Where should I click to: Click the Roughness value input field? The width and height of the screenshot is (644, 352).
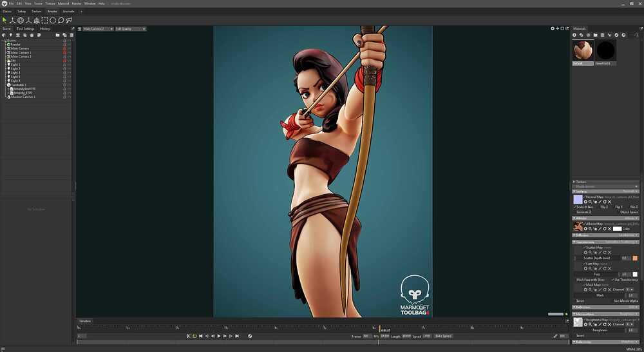[x=631, y=330]
